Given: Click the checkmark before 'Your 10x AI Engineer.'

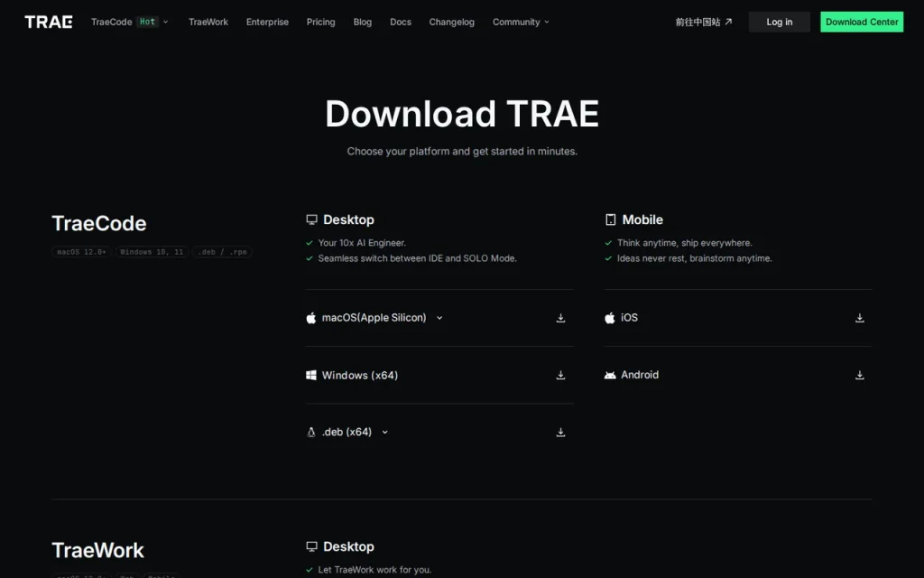Looking at the screenshot, I should coord(310,243).
